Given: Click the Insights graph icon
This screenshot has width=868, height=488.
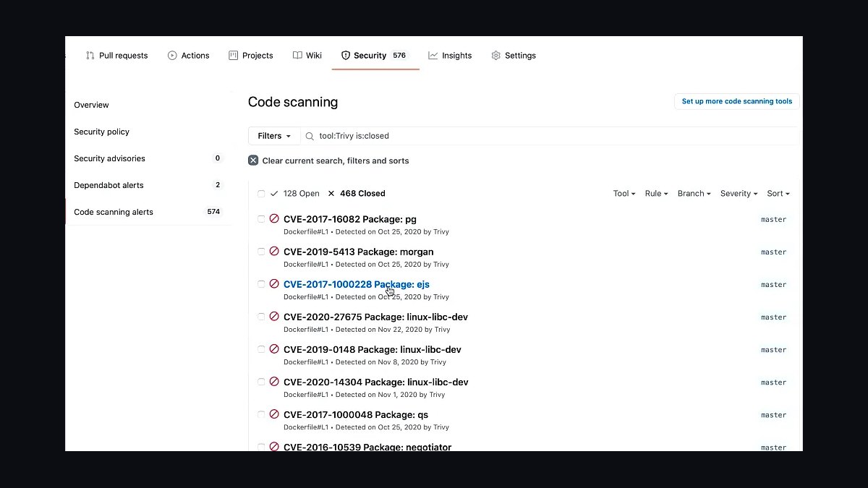Looking at the screenshot, I should click(433, 56).
